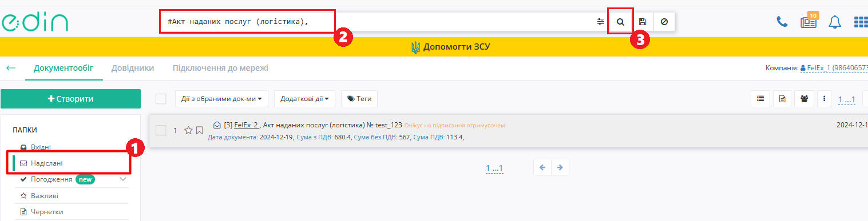Click 'Сума з ПДВ: 680.4' value
This screenshot has width=868, height=221.
324,137
